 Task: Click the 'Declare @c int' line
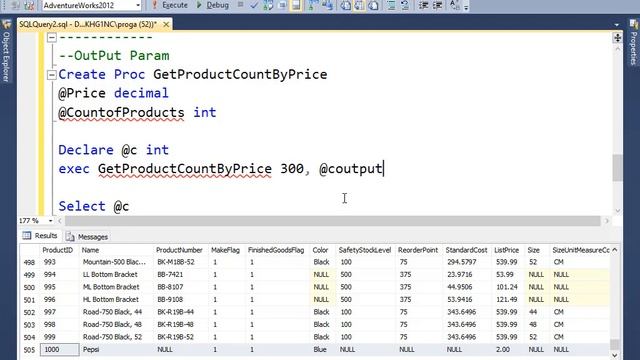tap(113, 150)
